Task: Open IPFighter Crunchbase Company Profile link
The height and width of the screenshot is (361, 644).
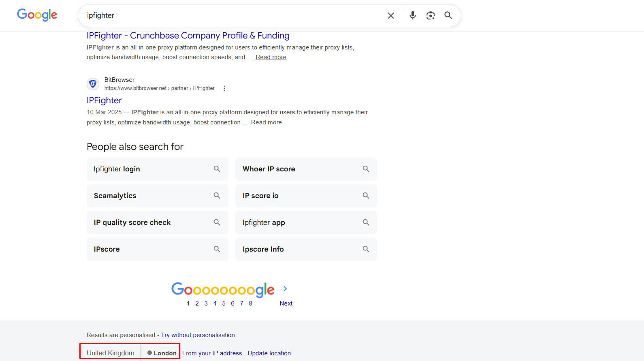Action: (188, 36)
